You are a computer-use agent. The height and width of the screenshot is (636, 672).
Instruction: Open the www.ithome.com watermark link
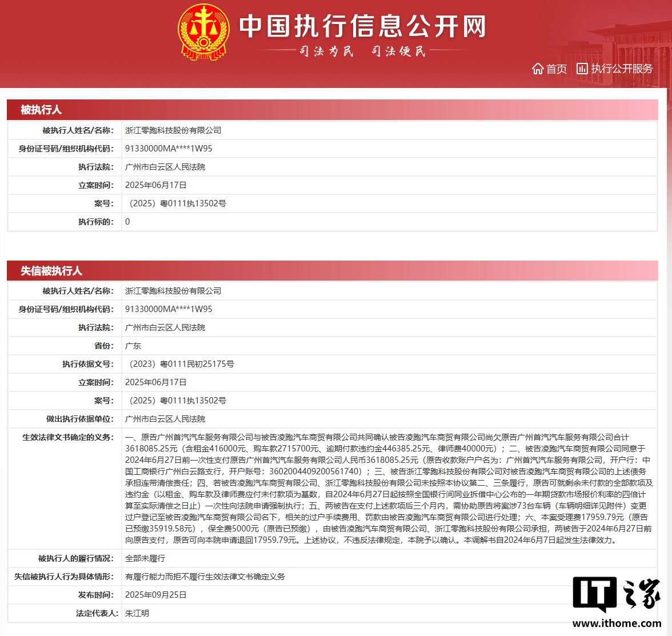[x=617, y=623]
